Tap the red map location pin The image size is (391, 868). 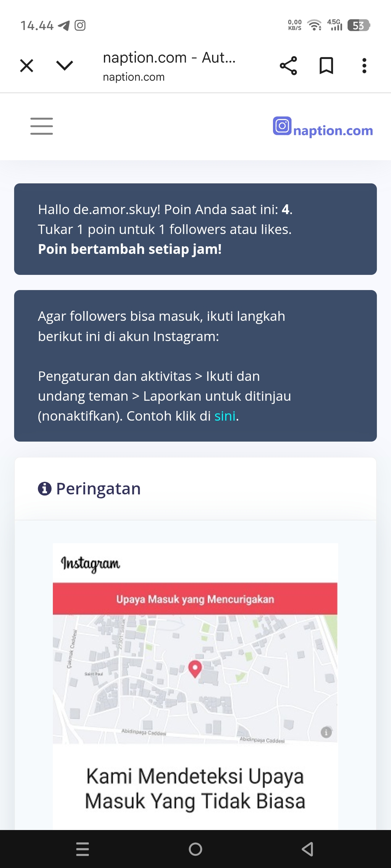tap(195, 668)
